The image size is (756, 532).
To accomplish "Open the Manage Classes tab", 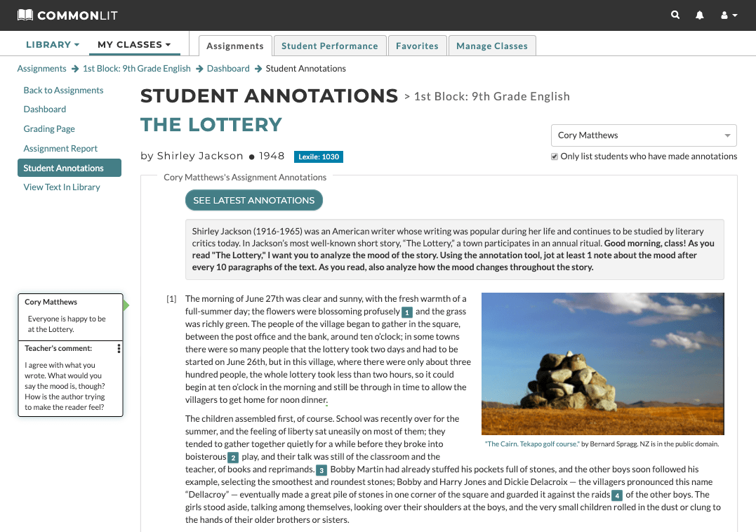I will coord(491,46).
